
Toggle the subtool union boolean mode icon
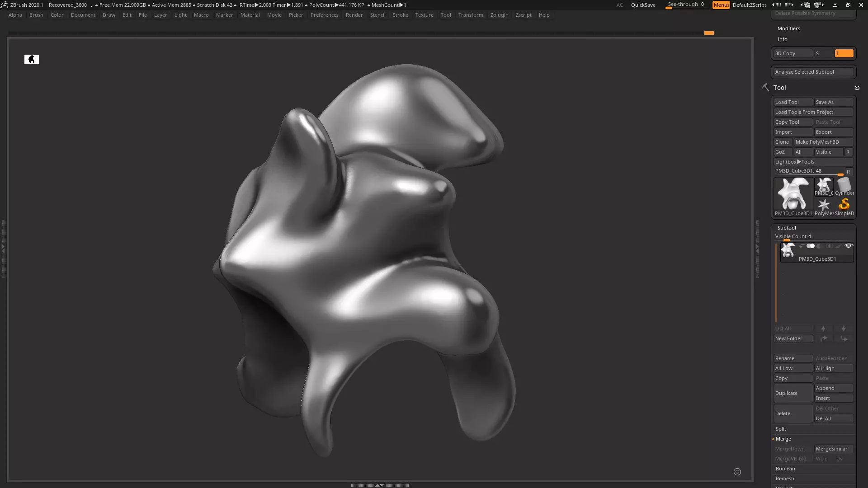pos(811,246)
